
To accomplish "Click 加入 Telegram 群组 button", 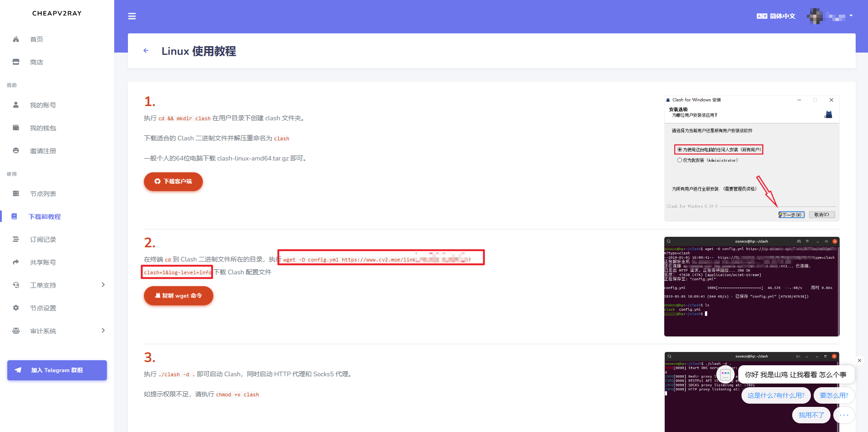I will [57, 370].
